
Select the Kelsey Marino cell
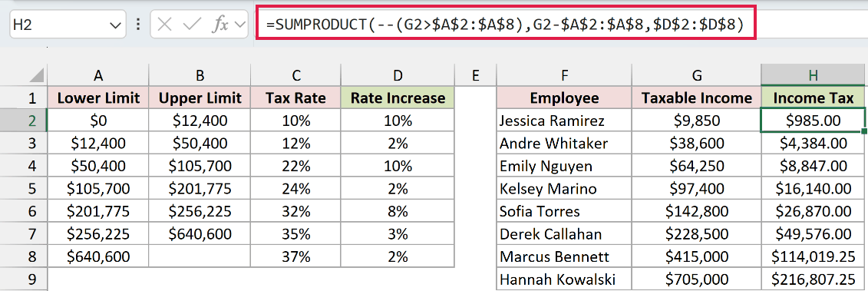click(x=564, y=188)
